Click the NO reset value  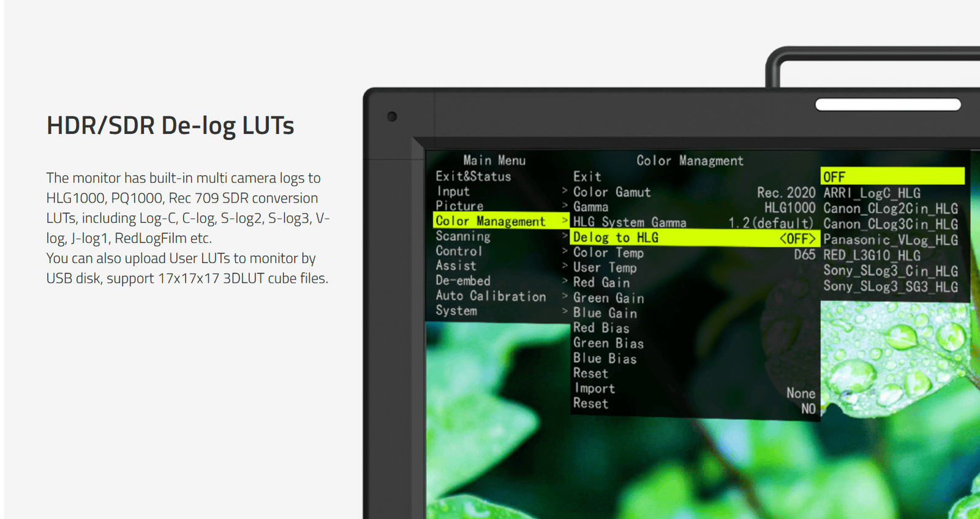point(809,408)
